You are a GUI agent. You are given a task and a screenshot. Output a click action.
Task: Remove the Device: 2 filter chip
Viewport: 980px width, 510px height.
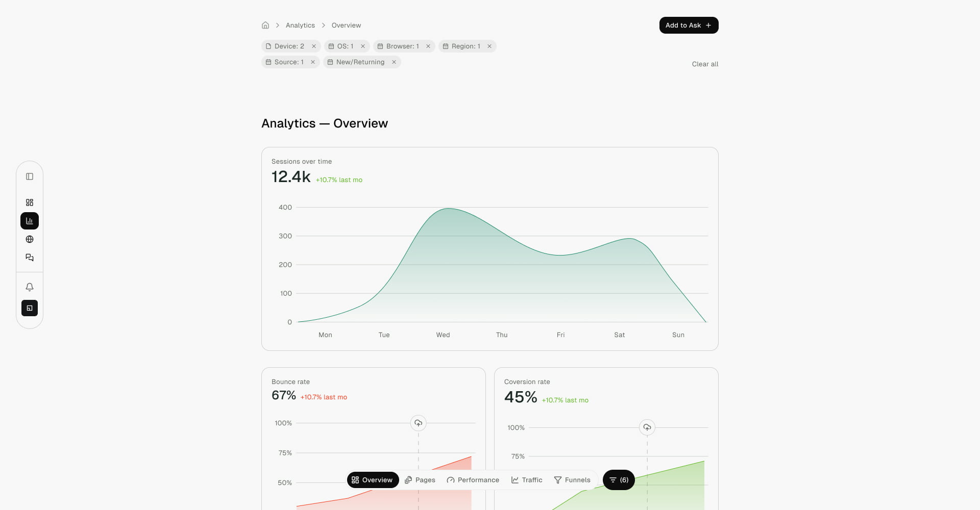pyautogui.click(x=314, y=46)
